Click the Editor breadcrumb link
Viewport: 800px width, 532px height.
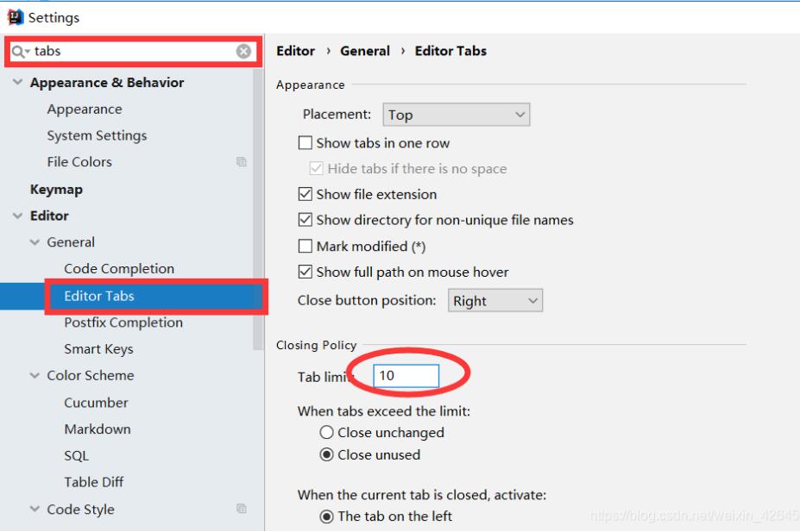click(x=295, y=51)
